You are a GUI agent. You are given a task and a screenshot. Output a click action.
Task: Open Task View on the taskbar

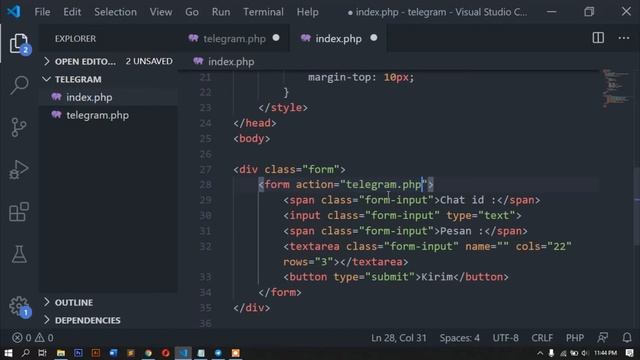[42, 353]
